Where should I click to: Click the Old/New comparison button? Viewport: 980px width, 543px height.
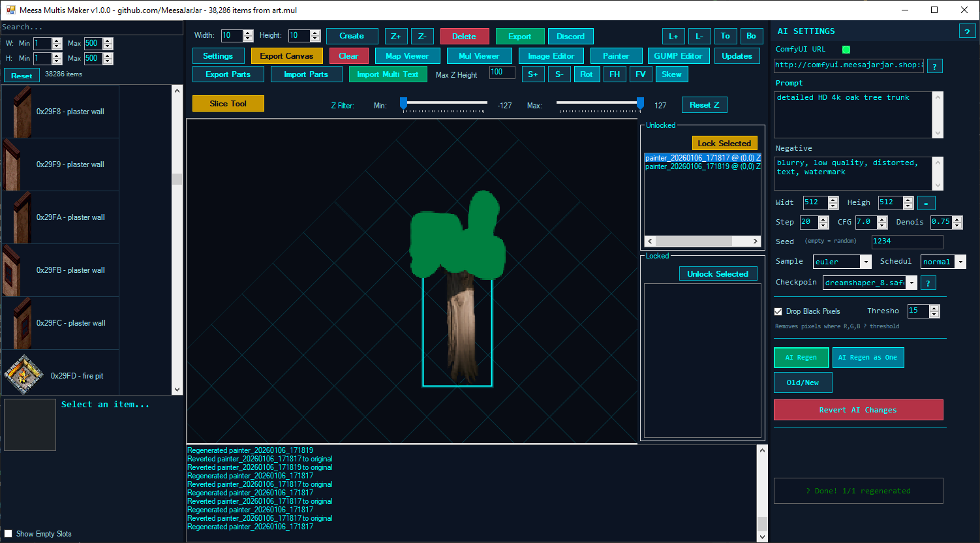point(803,382)
